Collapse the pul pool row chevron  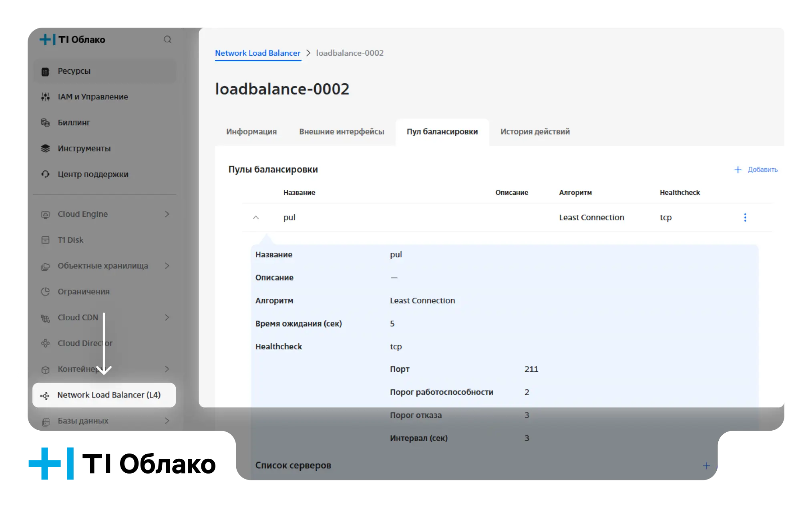click(x=256, y=218)
